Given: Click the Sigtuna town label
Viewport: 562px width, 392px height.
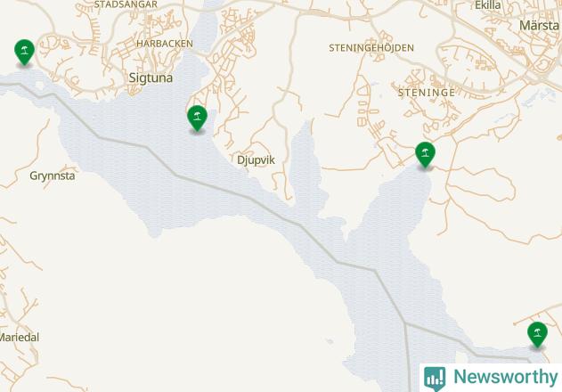Looking at the screenshot, I should click(151, 78).
